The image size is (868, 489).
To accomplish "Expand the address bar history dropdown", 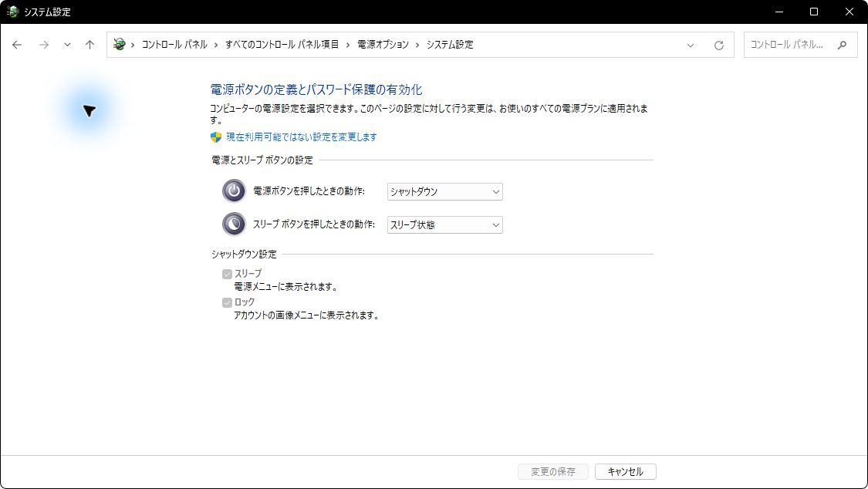I will (x=691, y=46).
